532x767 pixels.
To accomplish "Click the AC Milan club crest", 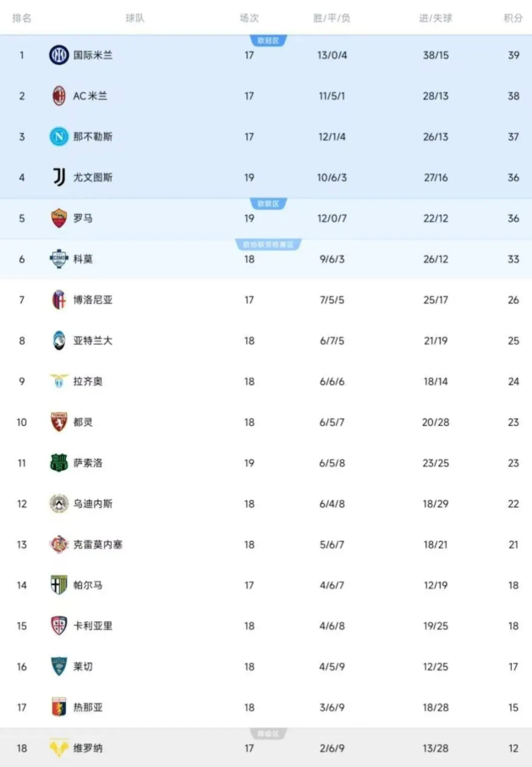I will [x=58, y=97].
